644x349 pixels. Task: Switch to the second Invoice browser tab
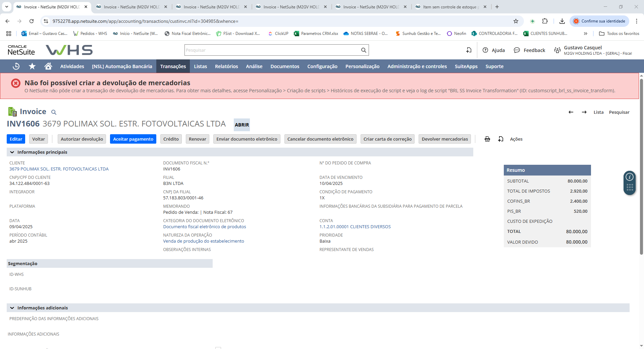click(x=131, y=7)
